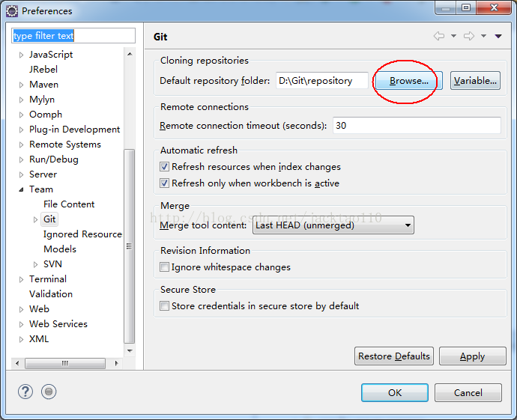Enable Store credentials in secure store
This screenshot has height=420, width=517.
(164, 305)
